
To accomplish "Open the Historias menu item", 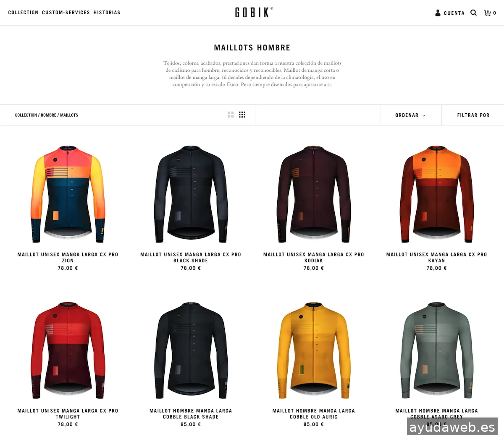I will [107, 13].
